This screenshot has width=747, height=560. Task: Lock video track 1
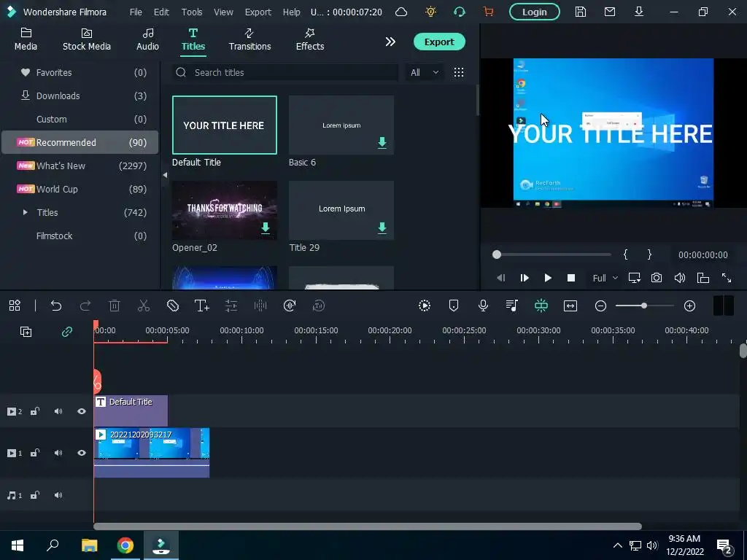pos(35,452)
